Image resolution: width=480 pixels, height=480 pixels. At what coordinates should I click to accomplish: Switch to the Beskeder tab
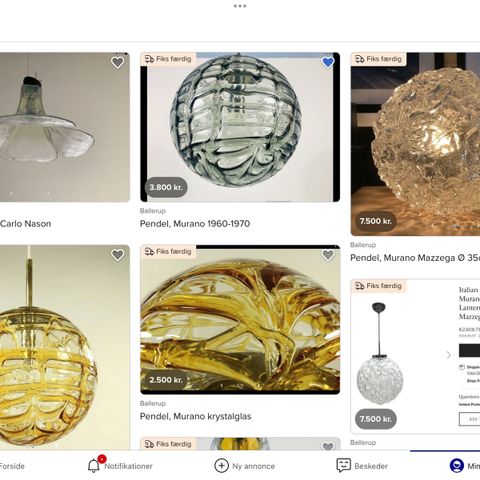(x=371, y=466)
